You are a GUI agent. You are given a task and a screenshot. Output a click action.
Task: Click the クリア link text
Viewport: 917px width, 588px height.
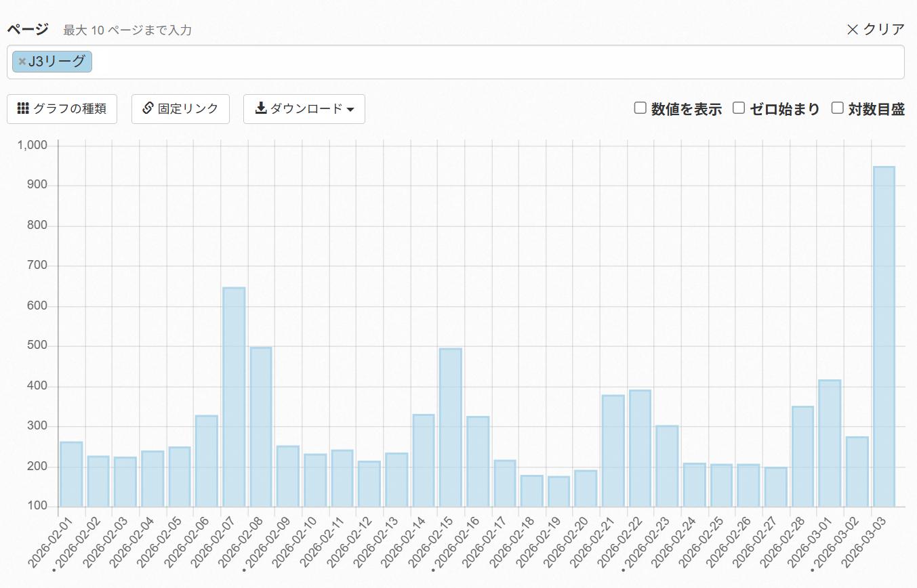pos(884,29)
